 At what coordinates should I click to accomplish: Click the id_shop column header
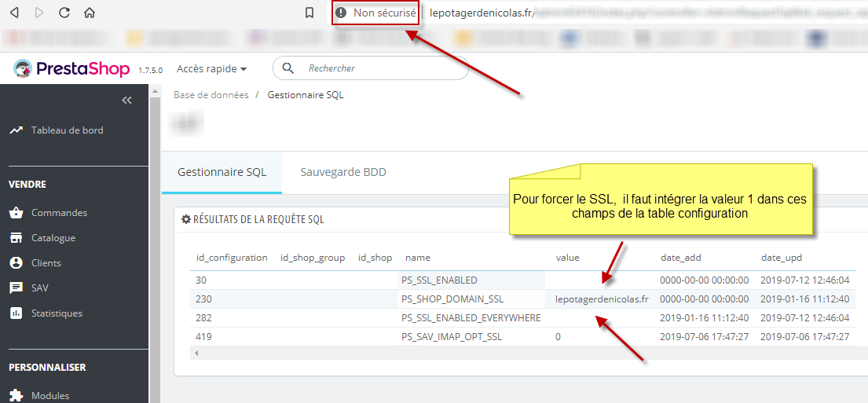pyautogui.click(x=375, y=258)
